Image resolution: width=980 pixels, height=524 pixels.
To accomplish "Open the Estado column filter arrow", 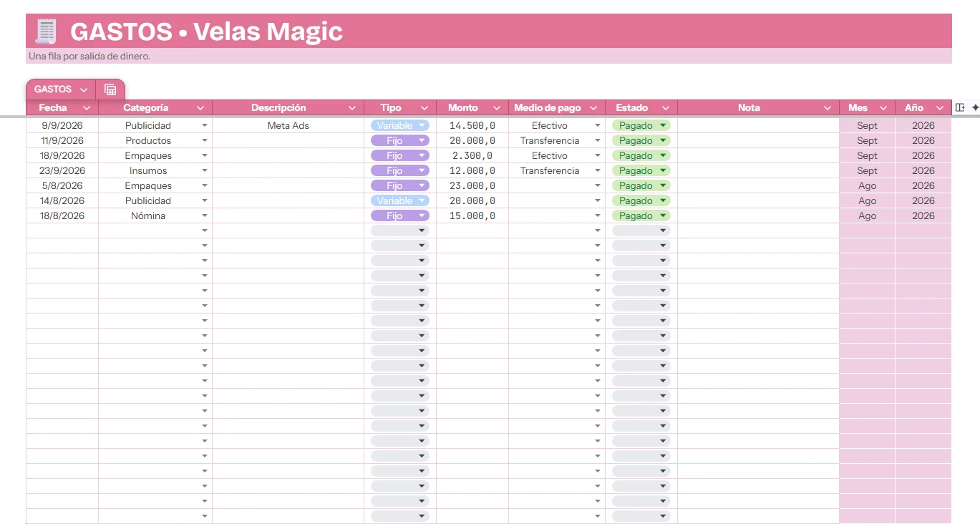I will (x=666, y=108).
